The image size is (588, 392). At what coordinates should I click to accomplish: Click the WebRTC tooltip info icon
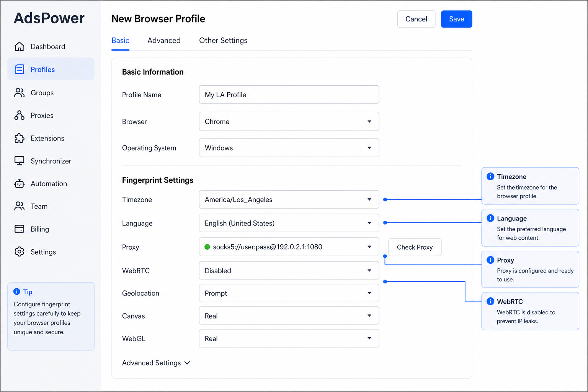point(490,301)
